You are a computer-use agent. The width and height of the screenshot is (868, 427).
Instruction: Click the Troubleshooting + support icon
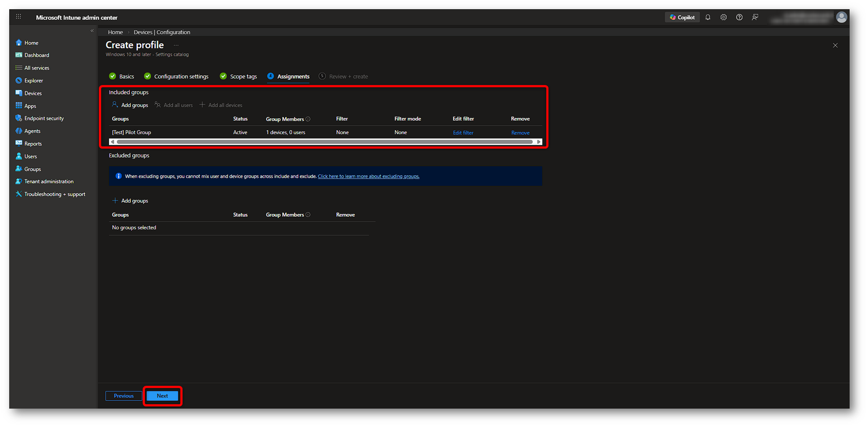click(19, 194)
